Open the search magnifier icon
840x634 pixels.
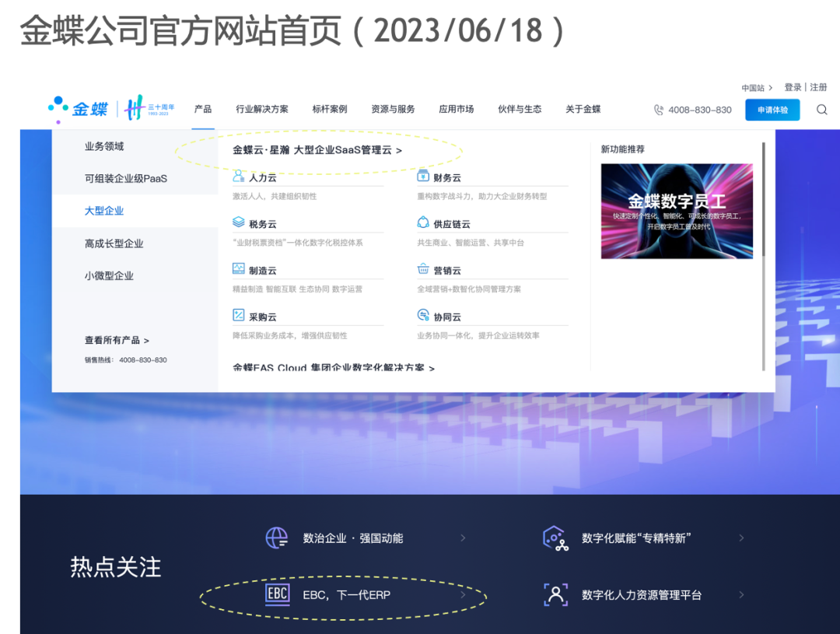pos(822,110)
